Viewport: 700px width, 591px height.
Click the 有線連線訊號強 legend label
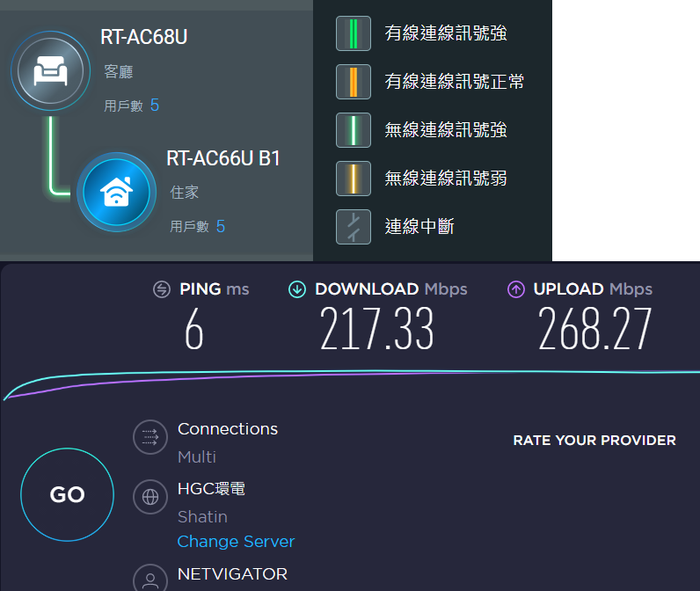point(446,33)
